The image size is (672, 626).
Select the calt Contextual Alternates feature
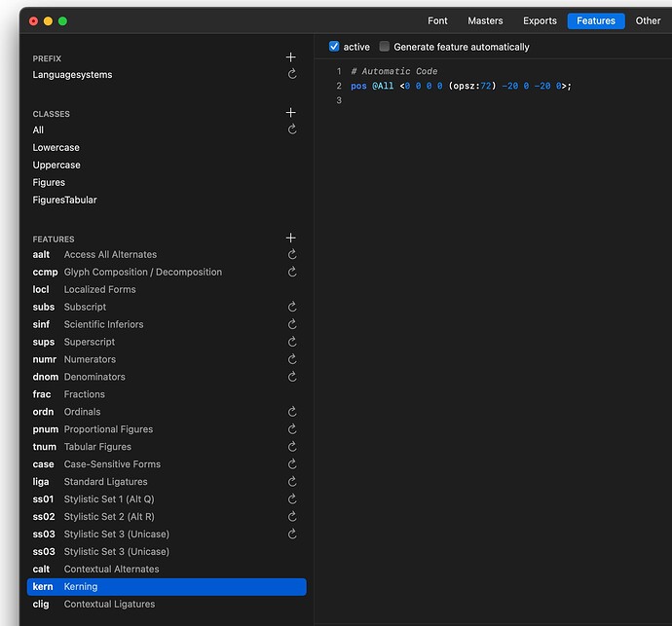111,570
